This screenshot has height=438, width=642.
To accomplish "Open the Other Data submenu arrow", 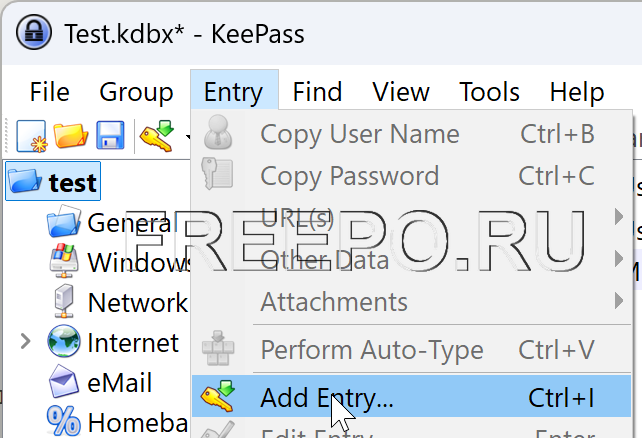I will tap(619, 259).
